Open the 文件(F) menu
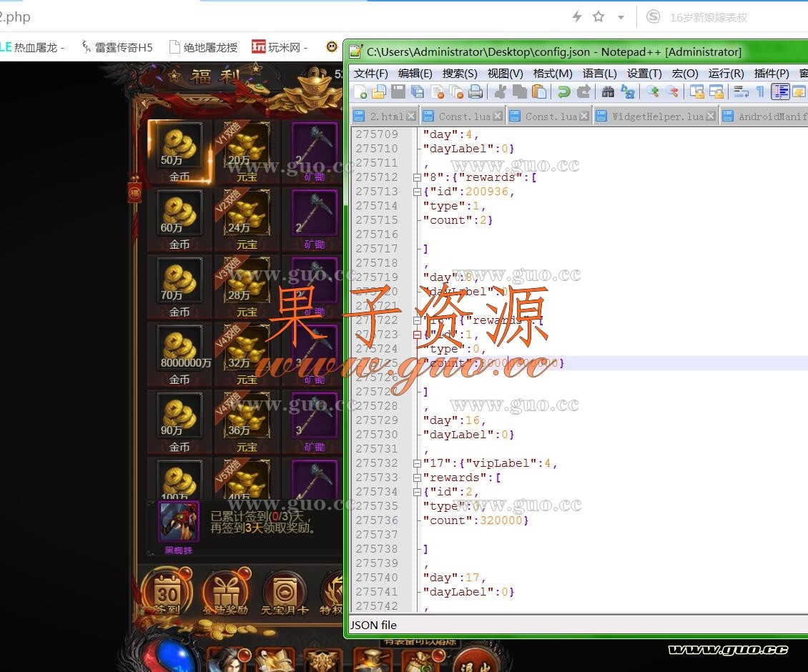The height and width of the screenshot is (672, 808). click(370, 74)
